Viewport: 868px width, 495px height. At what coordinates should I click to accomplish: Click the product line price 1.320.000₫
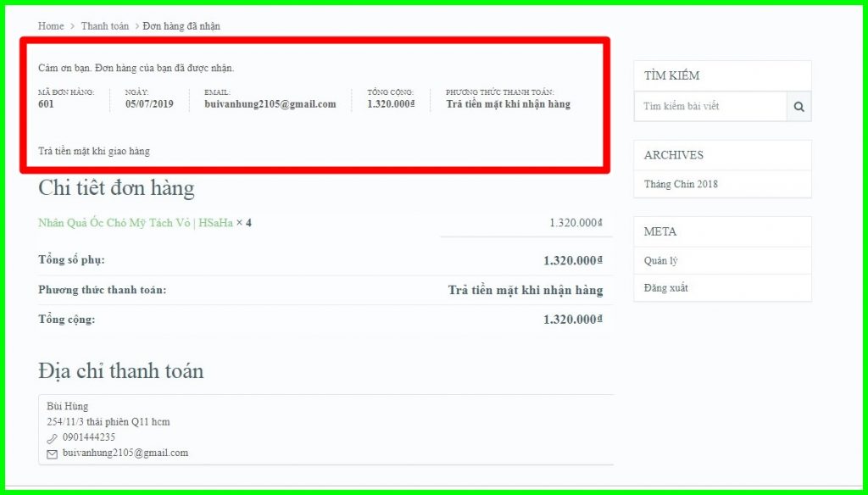point(576,223)
